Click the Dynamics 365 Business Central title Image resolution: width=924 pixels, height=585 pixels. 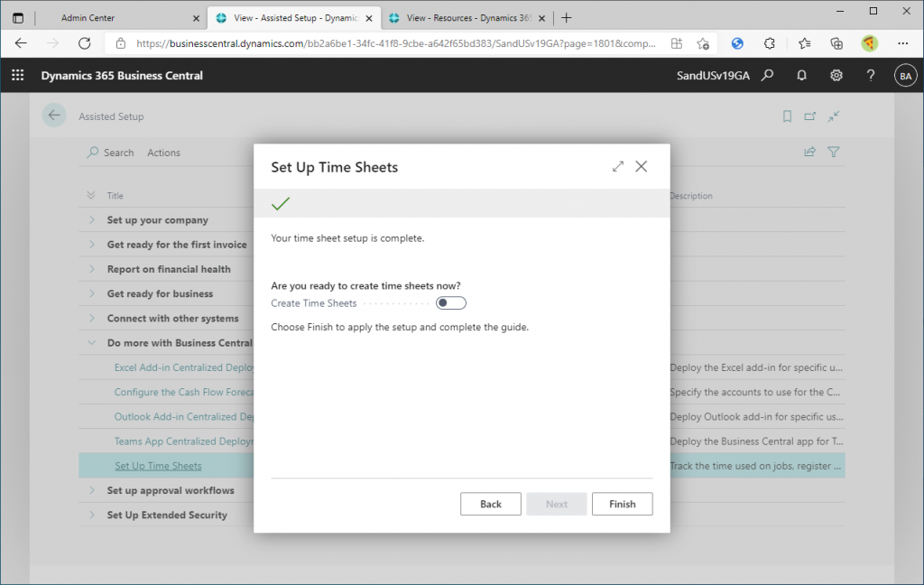point(122,76)
